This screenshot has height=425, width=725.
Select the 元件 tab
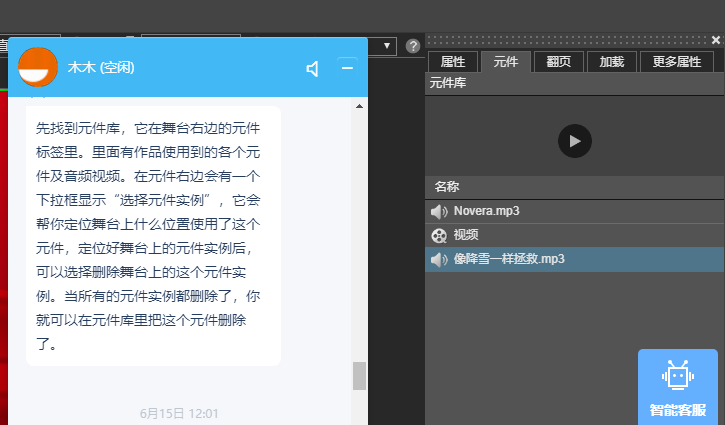coord(506,62)
